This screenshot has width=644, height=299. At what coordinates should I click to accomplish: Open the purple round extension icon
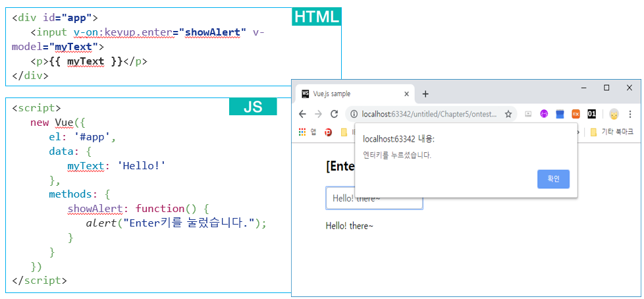(544, 114)
